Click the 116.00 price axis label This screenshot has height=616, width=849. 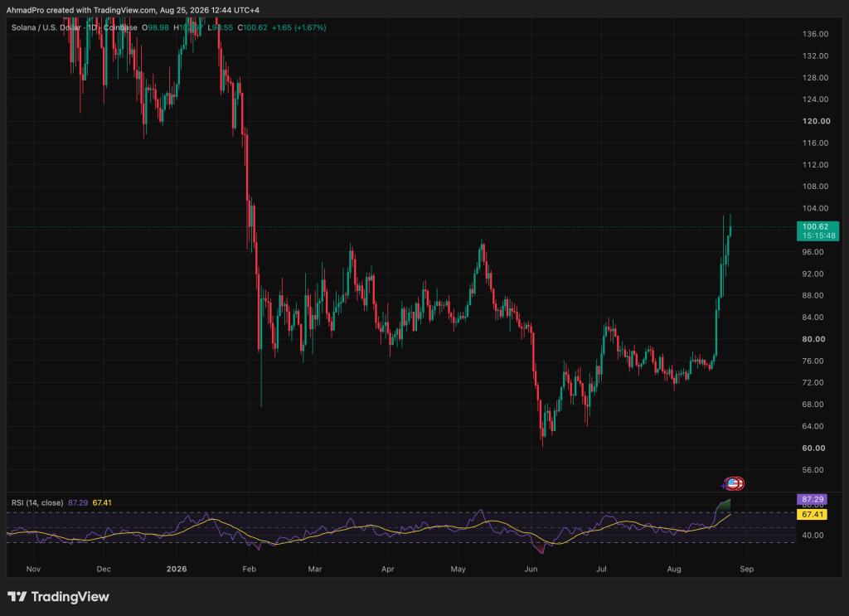(x=815, y=143)
